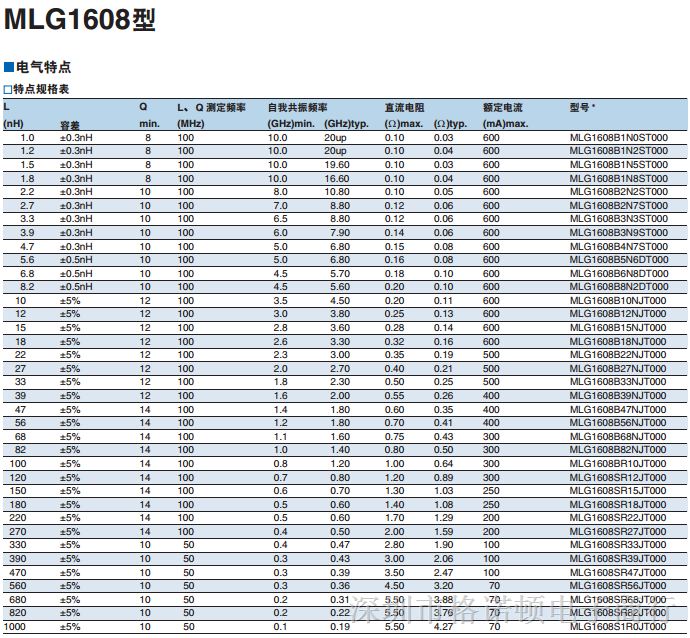Click the 1000 nH inductance value

click(15, 627)
